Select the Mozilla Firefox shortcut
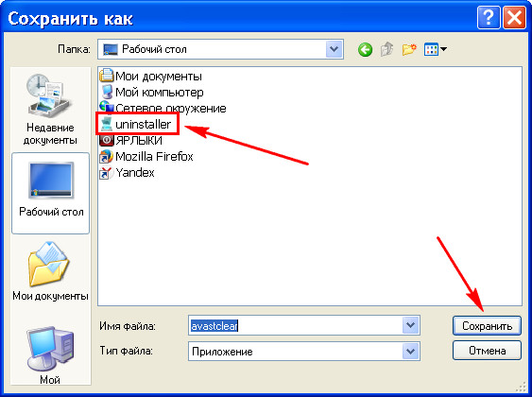 tap(146, 157)
